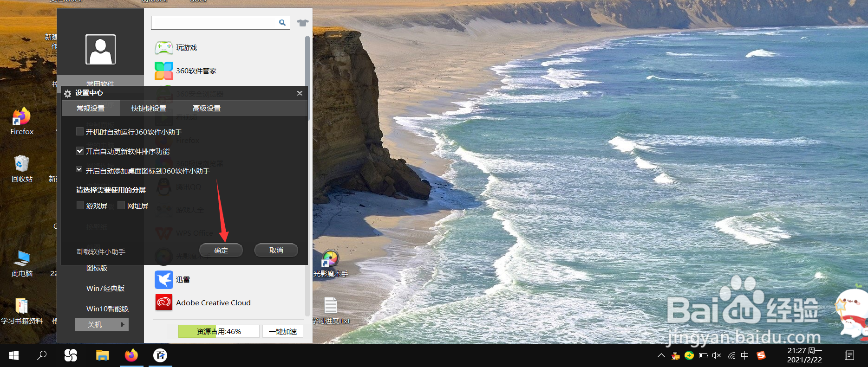The height and width of the screenshot is (367, 868).
Task: Switch to Firefox in the taskbar
Action: (131, 355)
